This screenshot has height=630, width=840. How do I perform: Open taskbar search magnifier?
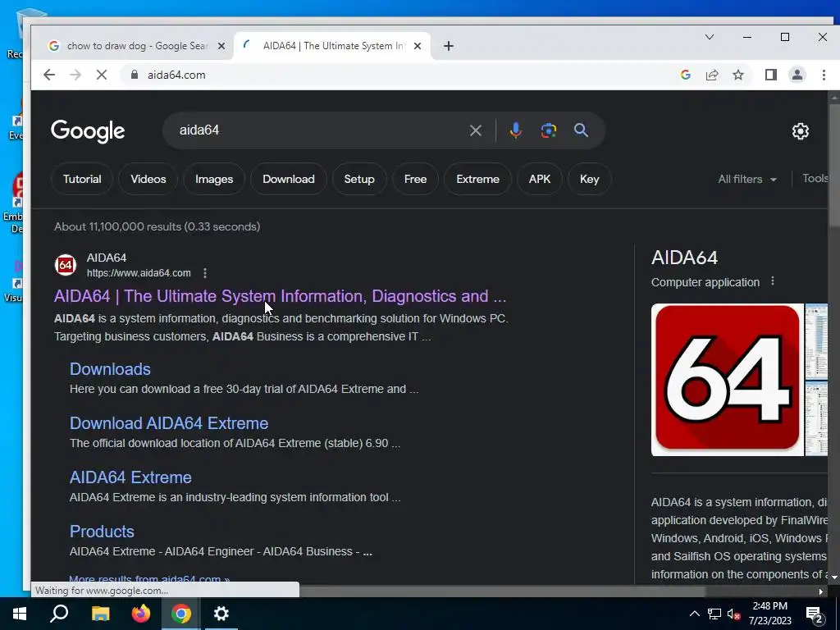pyautogui.click(x=59, y=614)
